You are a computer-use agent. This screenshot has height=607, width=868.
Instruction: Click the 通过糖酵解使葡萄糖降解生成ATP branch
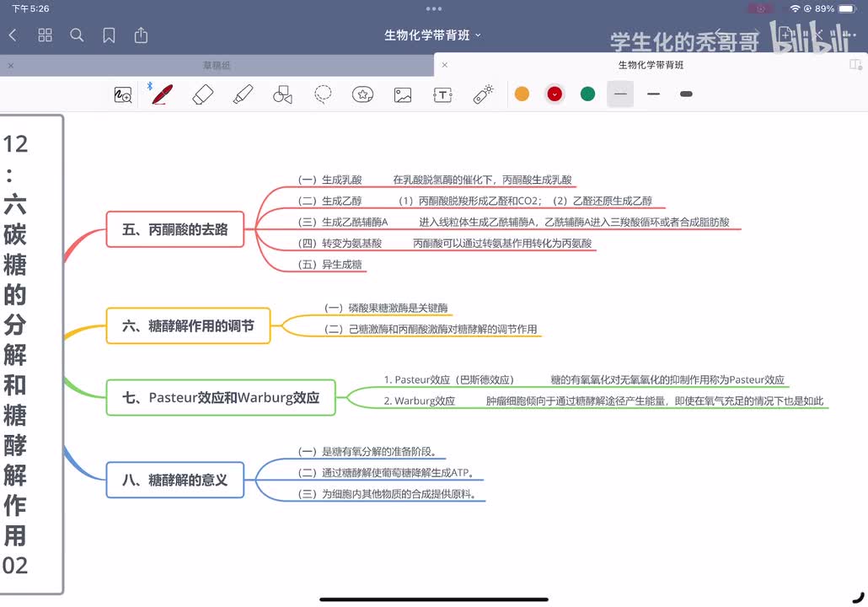386,472
